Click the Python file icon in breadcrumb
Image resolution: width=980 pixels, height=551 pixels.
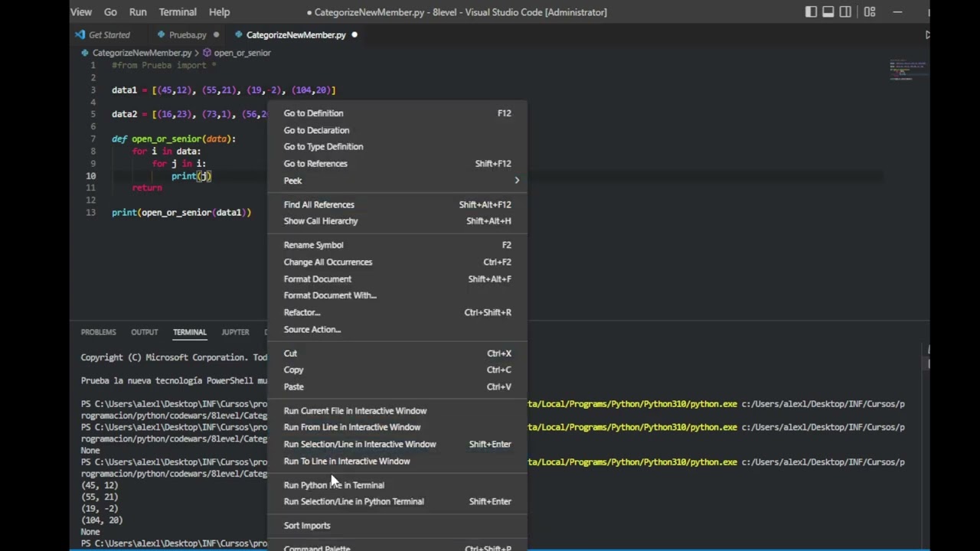tap(86, 53)
